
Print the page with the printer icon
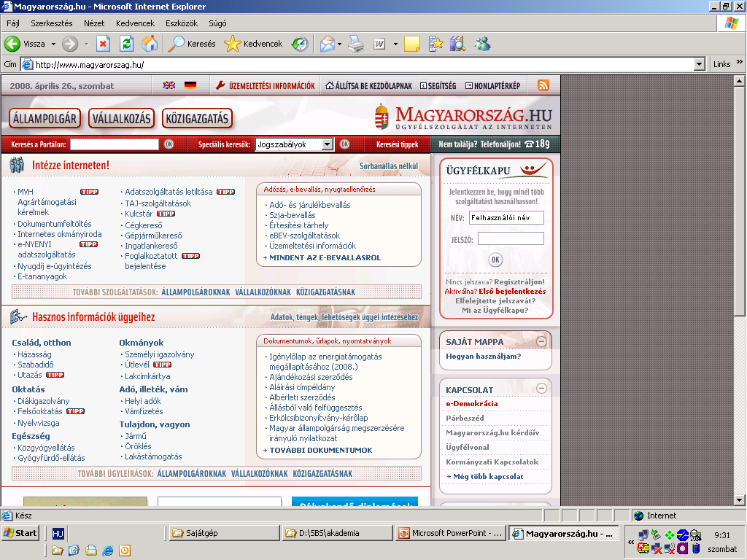point(356,44)
